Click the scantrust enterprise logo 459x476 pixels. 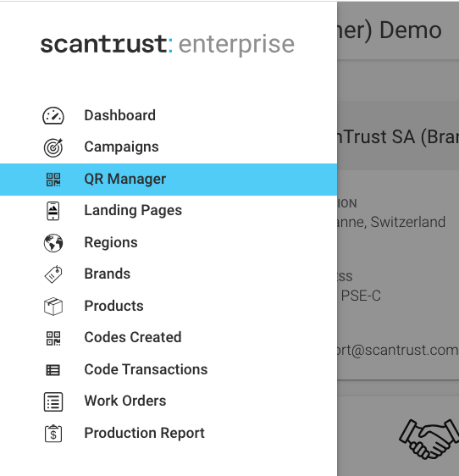click(x=168, y=45)
